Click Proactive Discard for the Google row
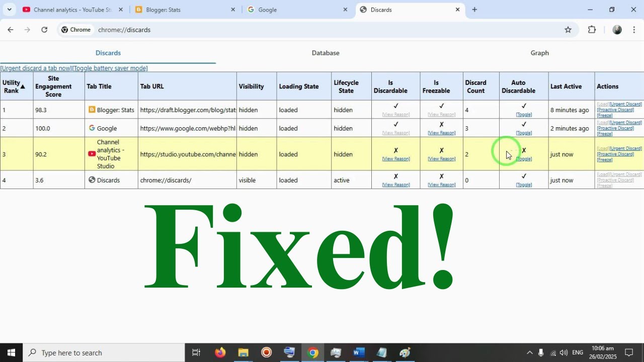 (x=615, y=128)
